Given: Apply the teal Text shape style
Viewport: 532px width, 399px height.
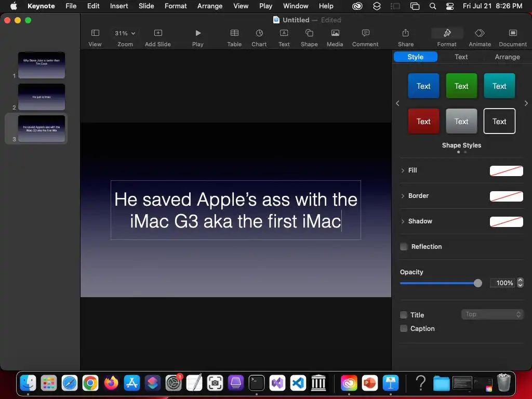Looking at the screenshot, I should (499, 86).
